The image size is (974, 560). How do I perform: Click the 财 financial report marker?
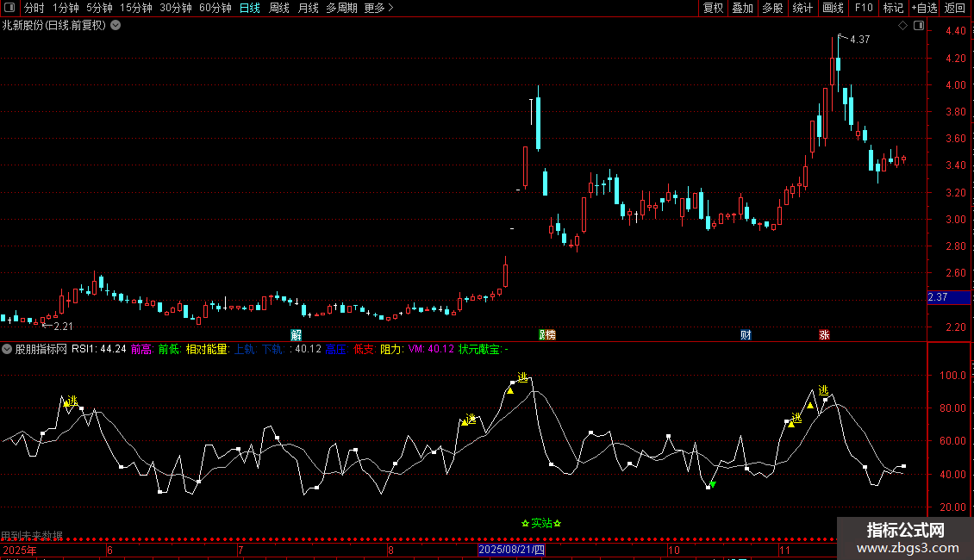point(746,335)
